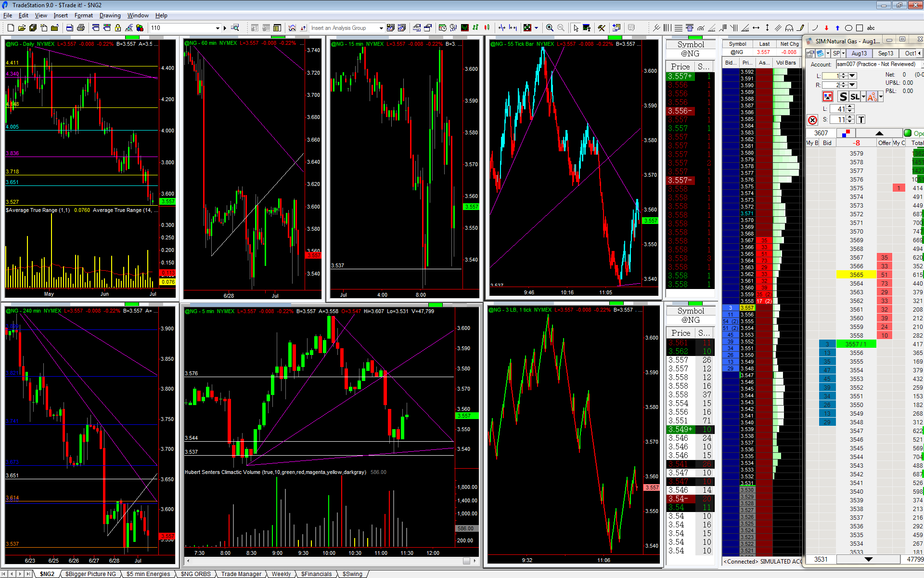This screenshot has height=578, width=924.
Task: Expand the auto-OCO A dropdown arrow
Action: (x=880, y=97)
